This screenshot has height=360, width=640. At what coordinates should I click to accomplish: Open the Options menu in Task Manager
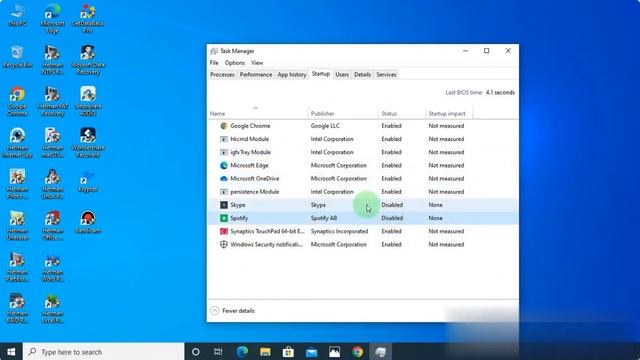pyautogui.click(x=235, y=63)
